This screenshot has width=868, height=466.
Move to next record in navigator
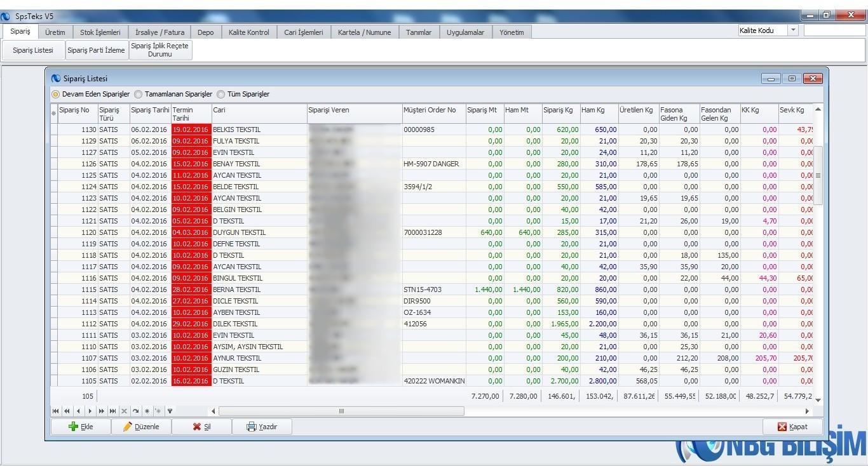(90, 411)
